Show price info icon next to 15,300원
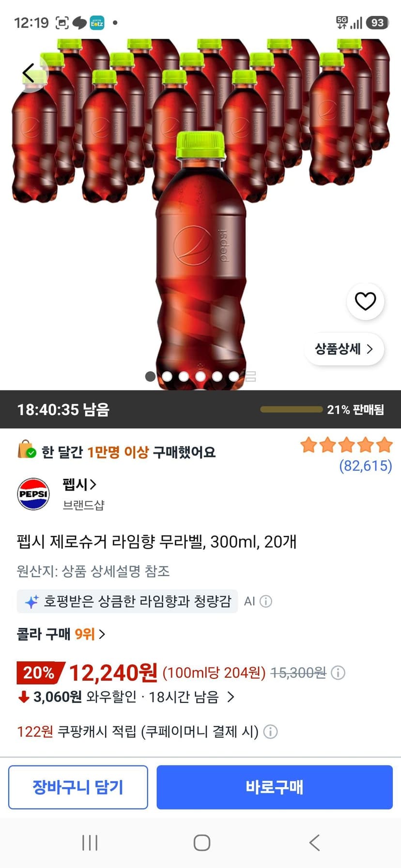This screenshot has height=868, width=401. coord(338,673)
